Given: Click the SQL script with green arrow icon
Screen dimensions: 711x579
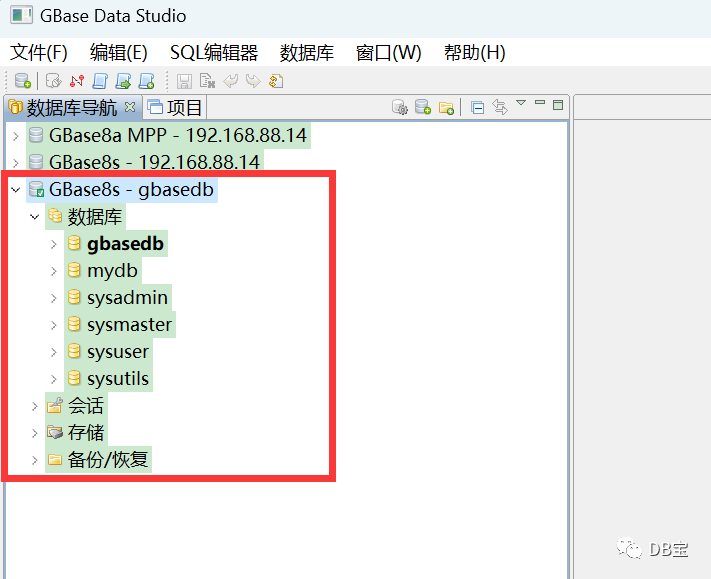Looking at the screenshot, I should [123, 81].
